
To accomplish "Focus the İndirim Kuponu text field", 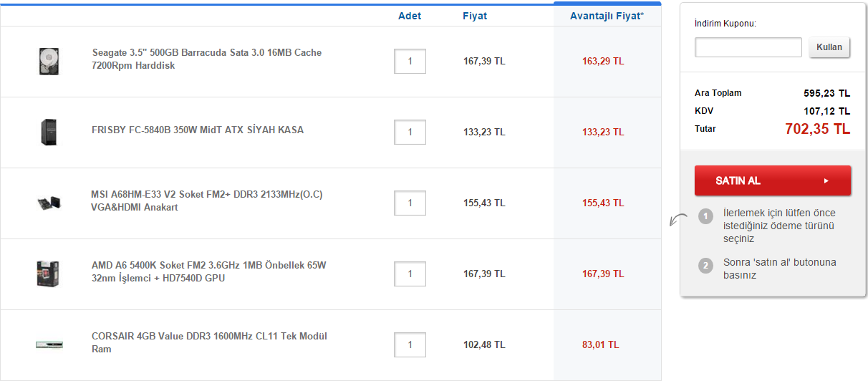I will (748, 47).
